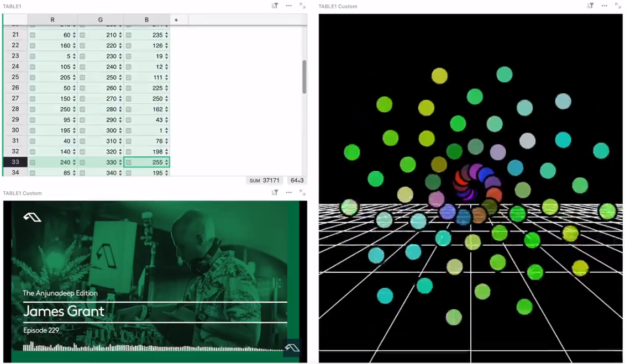Click the table's vertical scrollbar thumb

pos(303,76)
